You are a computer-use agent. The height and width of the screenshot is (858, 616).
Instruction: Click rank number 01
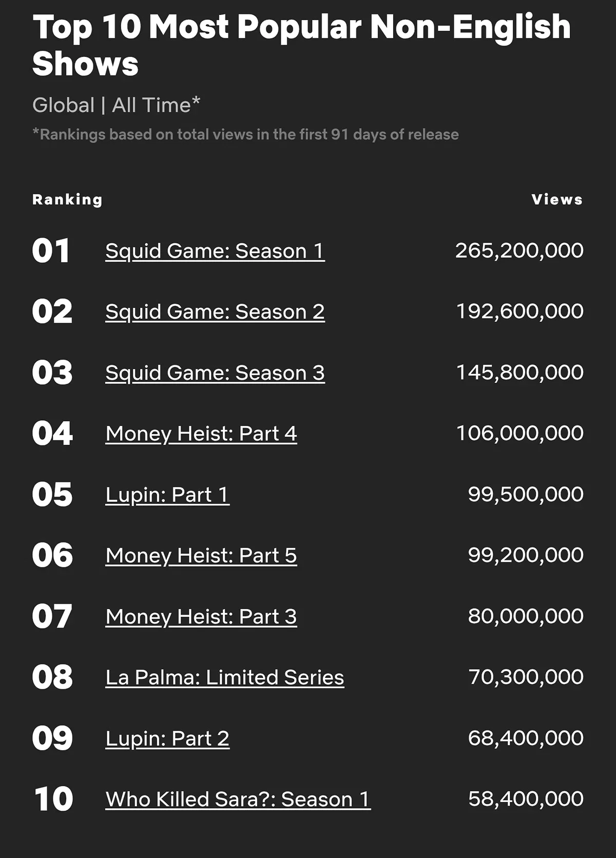pos(51,251)
